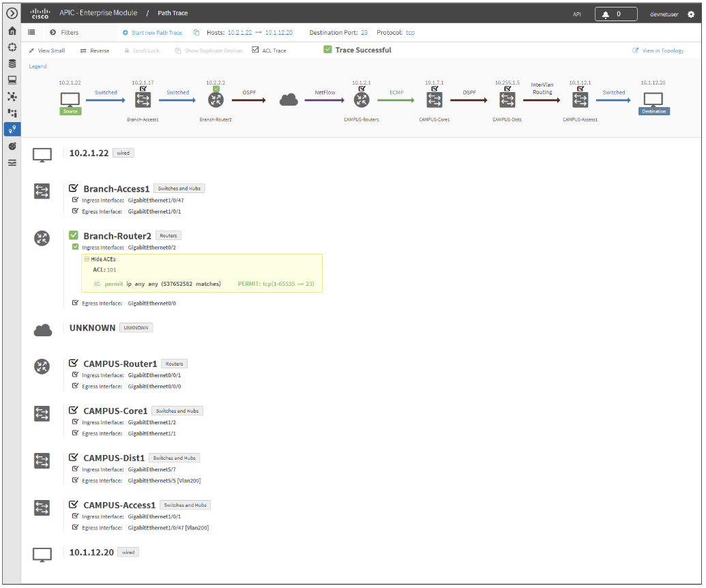This screenshot has height=588, width=706.
Task: Click the Routers tag beside Branch-Router2
Action: [168, 235]
